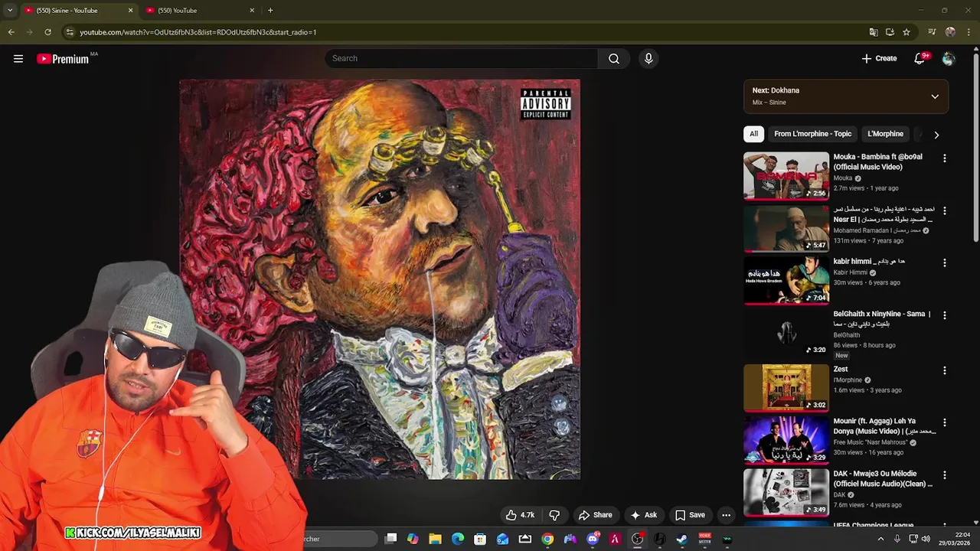Open File Explorer from the taskbar
Viewport: 980px width, 551px height.
(x=435, y=539)
